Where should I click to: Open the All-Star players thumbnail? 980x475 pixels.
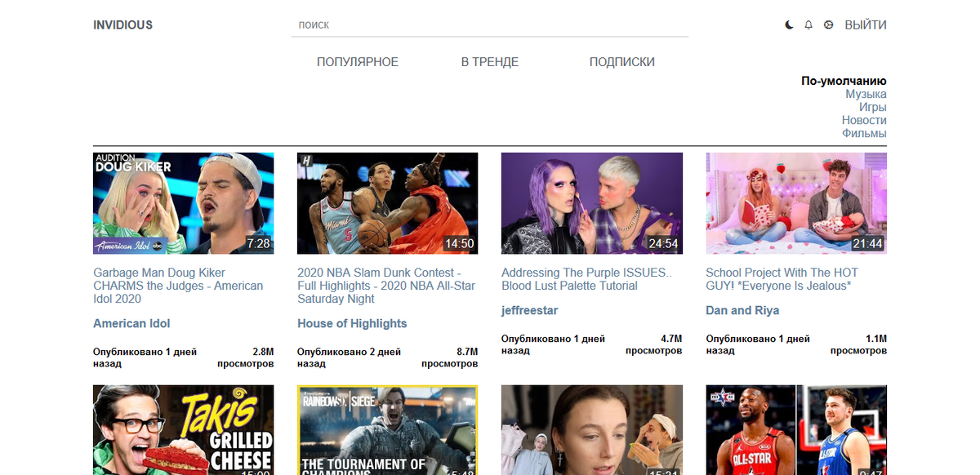(x=796, y=430)
